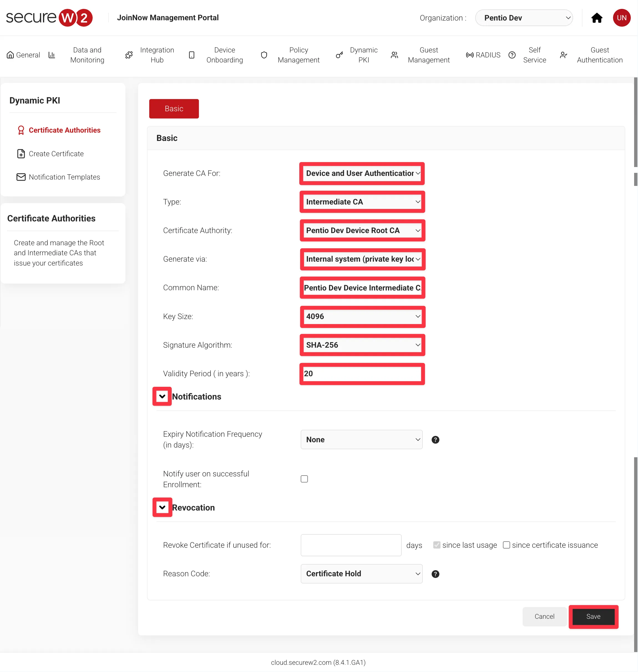Click the Self Service question icon
This screenshot has width=638, height=672.
(x=512, y=55)
